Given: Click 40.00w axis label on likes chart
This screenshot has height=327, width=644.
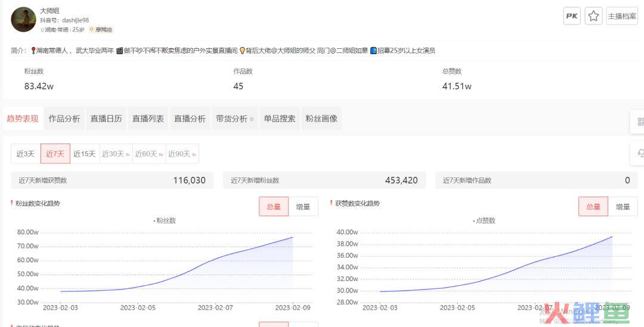Looking at the screenshot, I should click(x=348, y=232).
